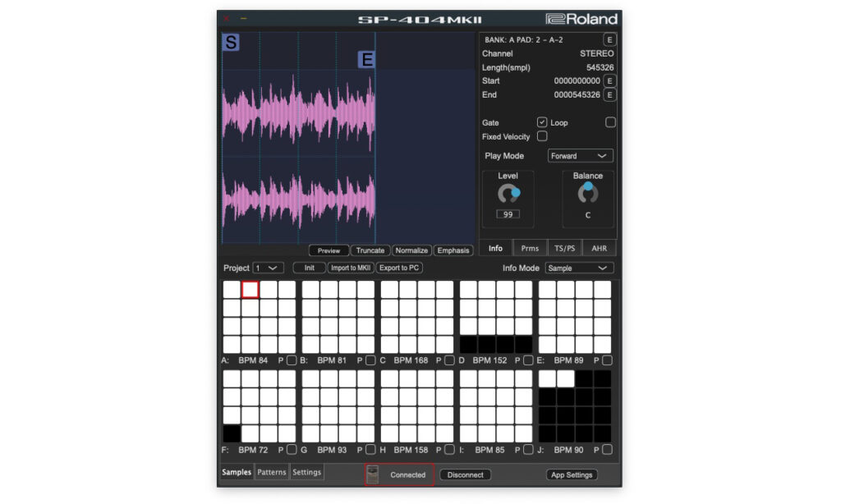Click the Normalize button
841x504 pixels.
tap(411, 250)
